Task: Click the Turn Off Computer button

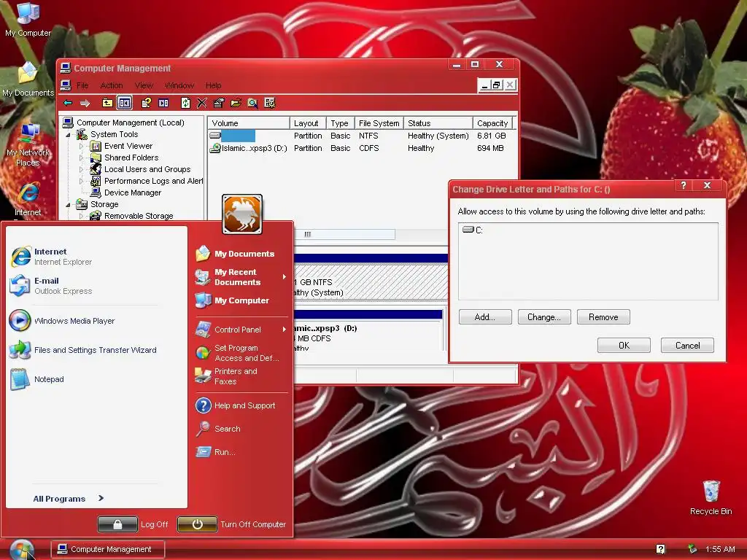Action: (231, 524)
